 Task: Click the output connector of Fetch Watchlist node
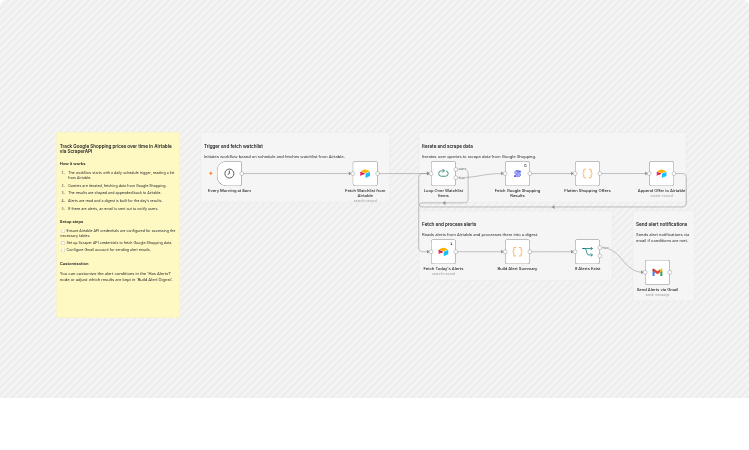coord(378,173)
